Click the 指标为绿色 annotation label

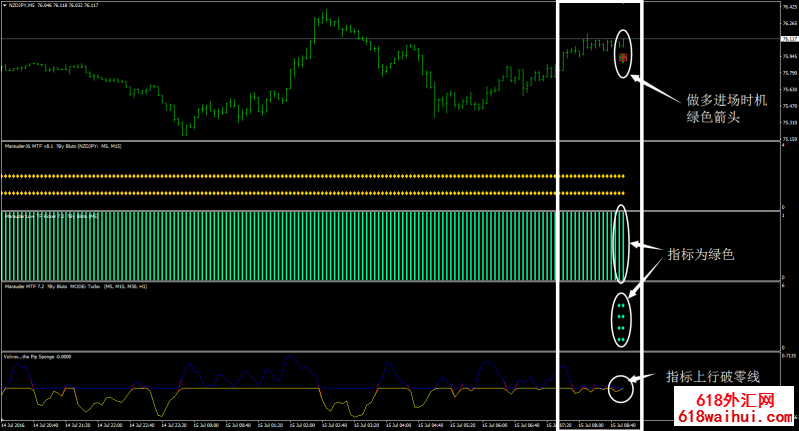[x=698, y=255]
